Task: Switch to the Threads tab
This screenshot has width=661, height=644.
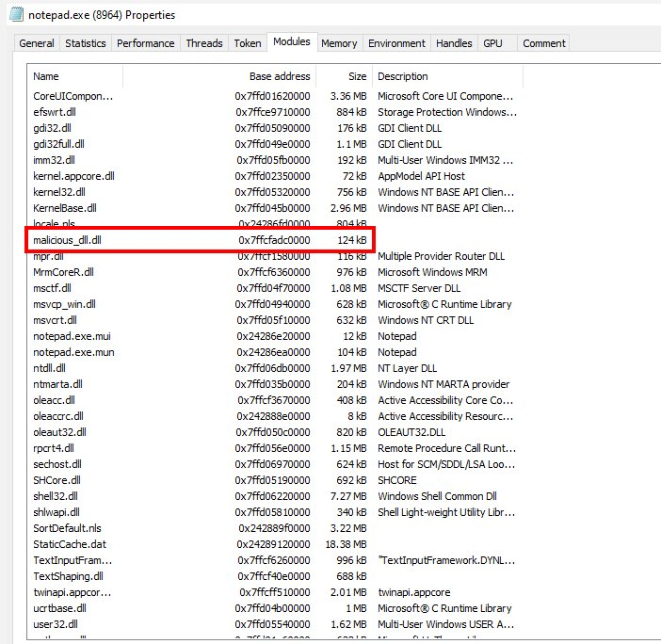Action: pyautogui.click(x=204, y=43)
